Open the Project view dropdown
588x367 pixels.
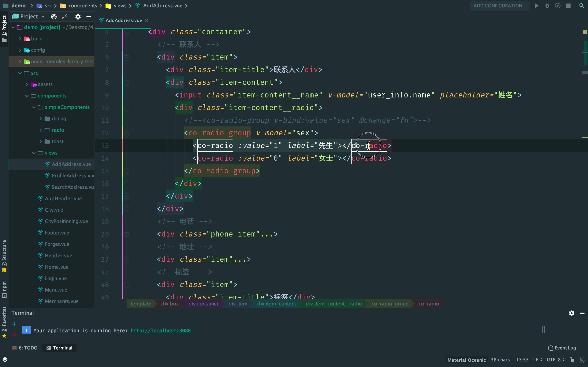pos(43,17)
